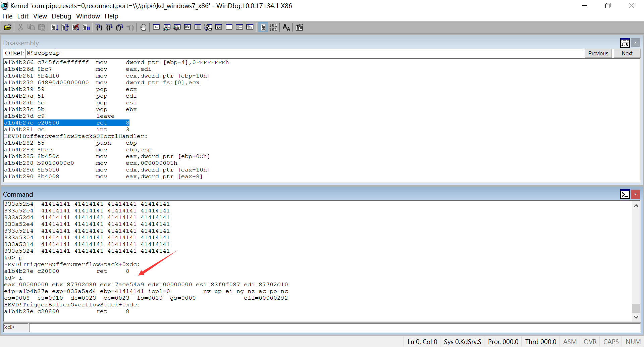
Task: Open the Watch window from the toolbar
Action: (x=167, y=27)
